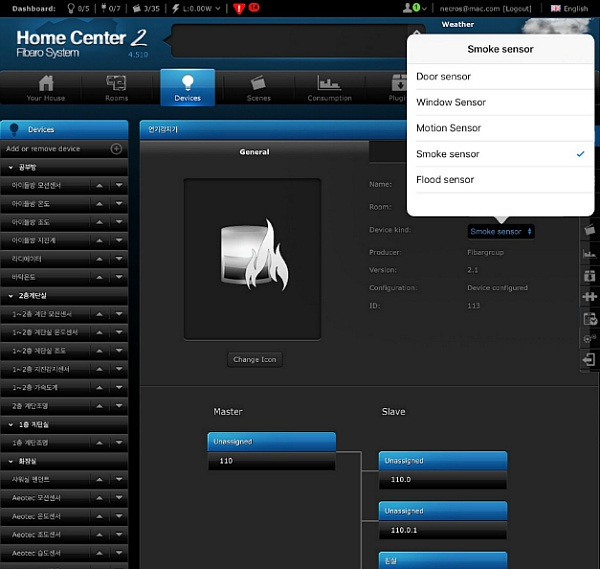Click the right sidebar gears configuration icon
Screen dimensions: 600x569
pos(590,339)
